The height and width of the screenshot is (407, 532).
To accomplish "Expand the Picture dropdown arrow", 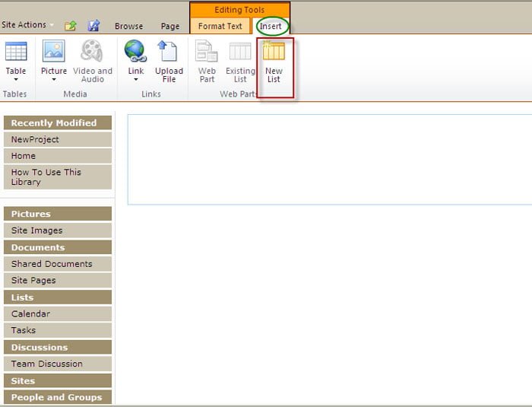I will [54, 79].
